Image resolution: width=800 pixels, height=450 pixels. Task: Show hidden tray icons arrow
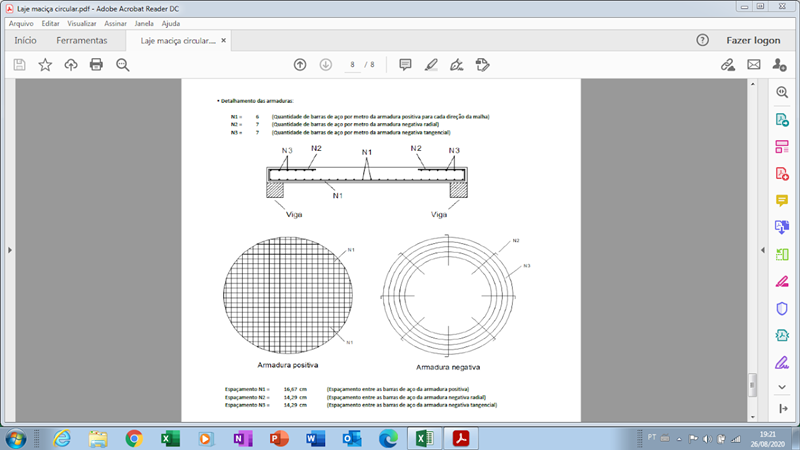(x=679, y=439)
